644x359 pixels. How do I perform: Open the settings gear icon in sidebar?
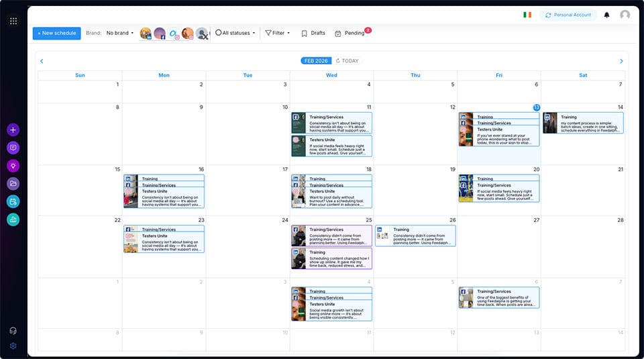13,346
